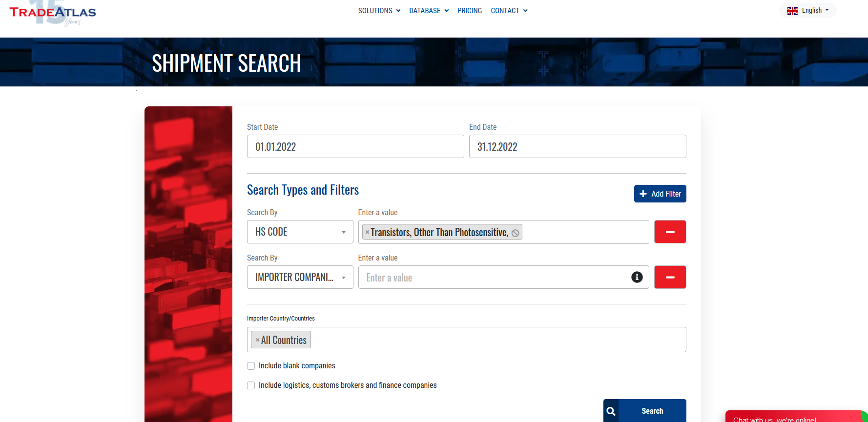Go to the Pricing page
Image resolution: width=868 pixels, height=422 pixels.
(469, 11)
